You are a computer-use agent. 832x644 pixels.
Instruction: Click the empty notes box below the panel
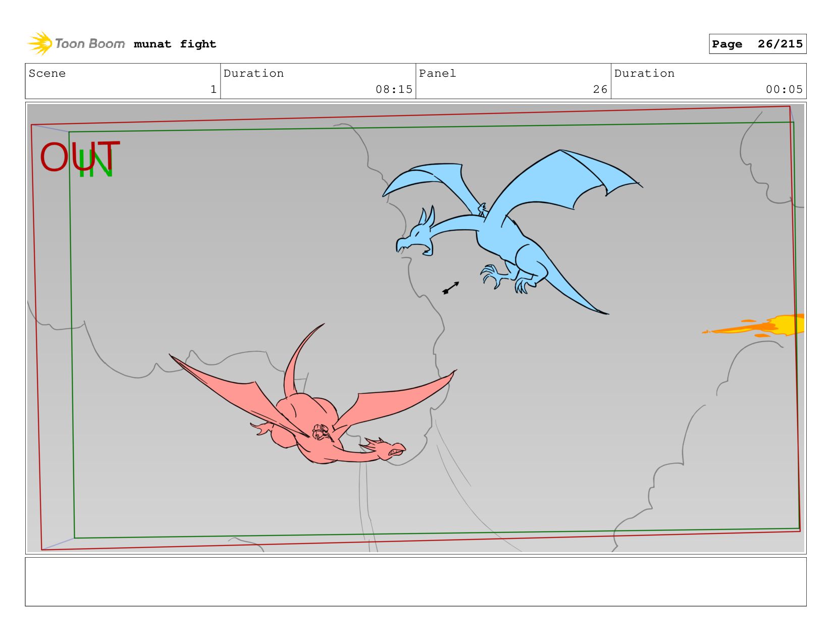pos(415,581)
